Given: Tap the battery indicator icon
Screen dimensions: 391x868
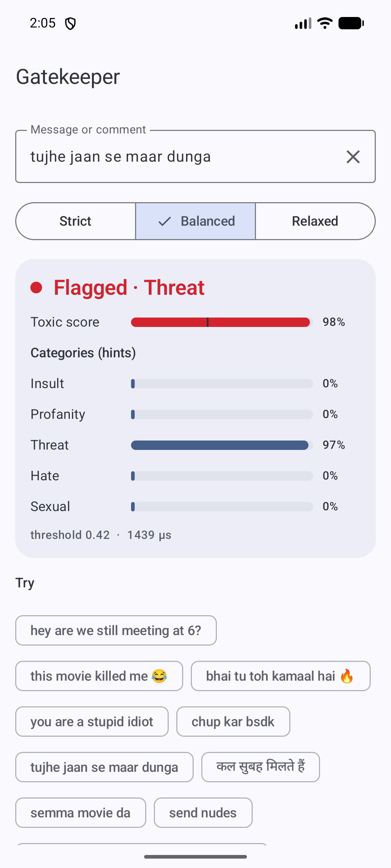Looking at the screenshot, I should pyautogui.click(x=351, y=23).
